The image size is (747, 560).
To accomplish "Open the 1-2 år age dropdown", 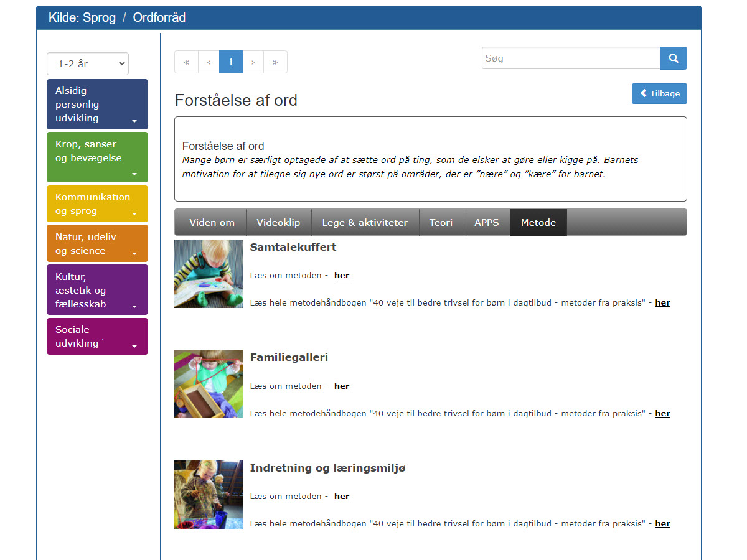I will coord(88,63).
